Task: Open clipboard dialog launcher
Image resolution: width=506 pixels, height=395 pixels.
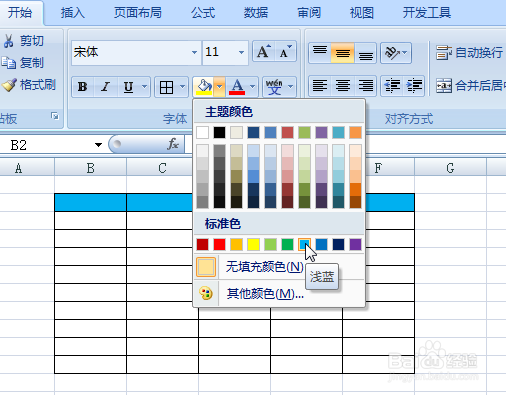Action: pyautogui.click(x=55, y=116)
